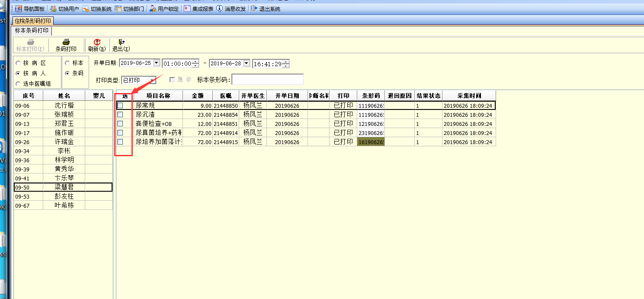
Task: Refresh the list with 刷新(R)
Action: click(x=97, y=45)
